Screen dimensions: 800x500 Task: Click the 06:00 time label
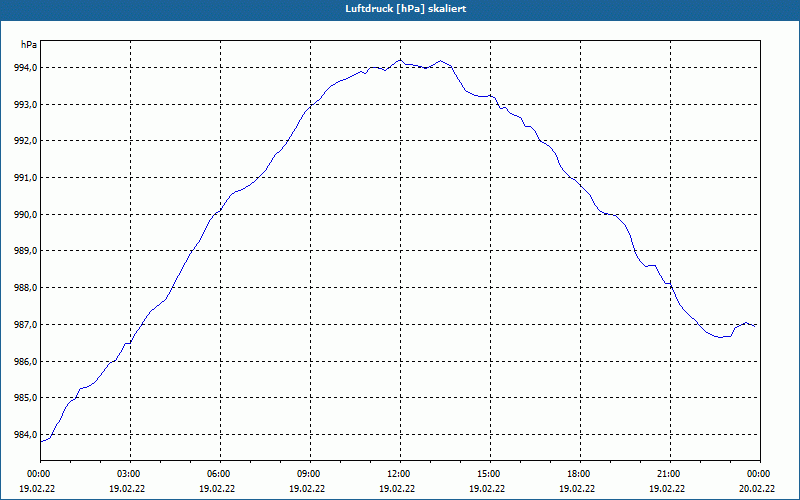[220, 474]
